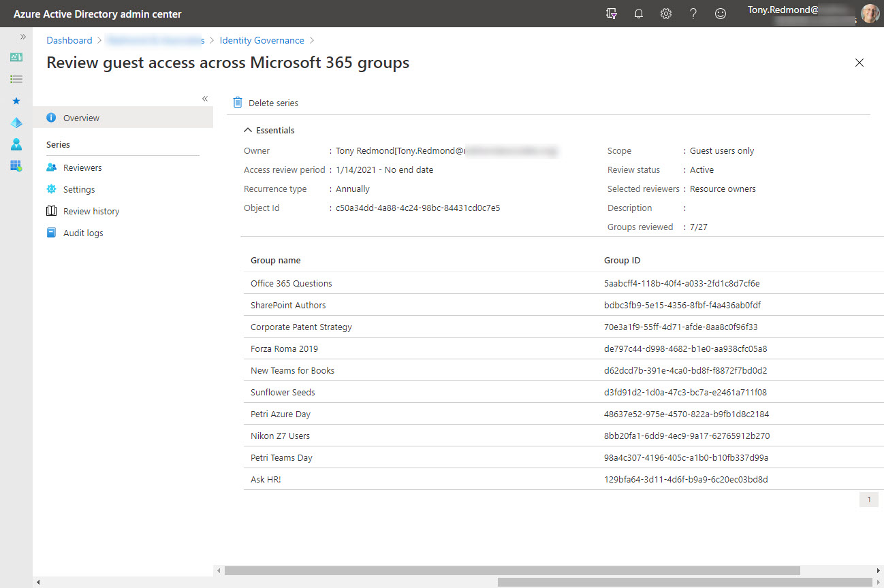Image resolution: width=884 pixels, height=588 pixels.
Task: Open the feedback smiley icon
Action: (x=720, y=14)
